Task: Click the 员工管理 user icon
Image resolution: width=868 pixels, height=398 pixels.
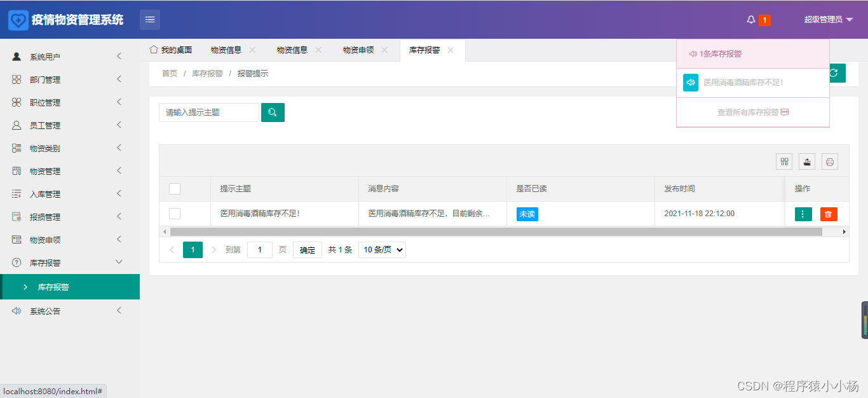Action: (x=17, y=125)
